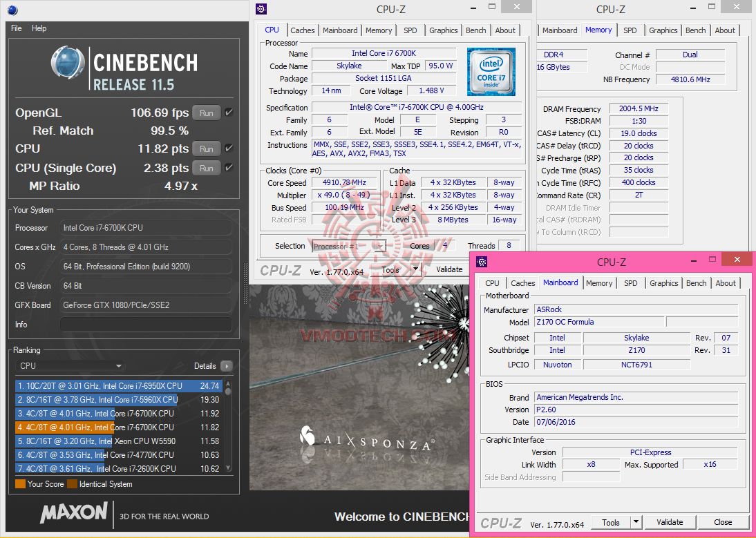Image resolution: width=756 pixels, height=538 pixels.
Task: Toggle the OpenGL test checkbox
Action: [x=229, y=113]
